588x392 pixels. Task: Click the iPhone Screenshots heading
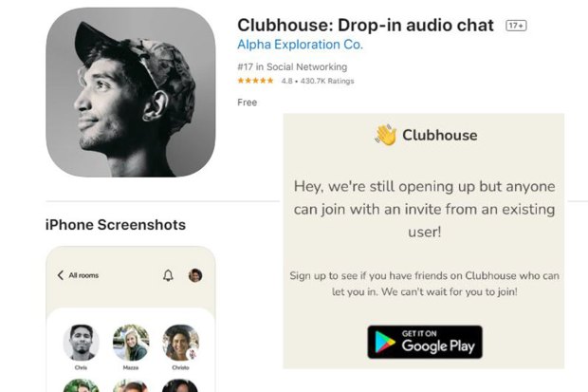point(116,225)
